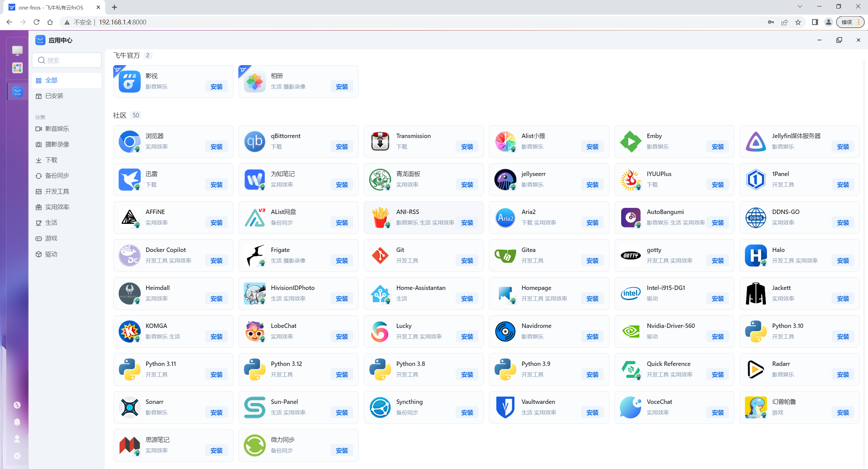Install the Quick Reference app
The width and height of the screenshot is (868, 469).
click(718, 375)
